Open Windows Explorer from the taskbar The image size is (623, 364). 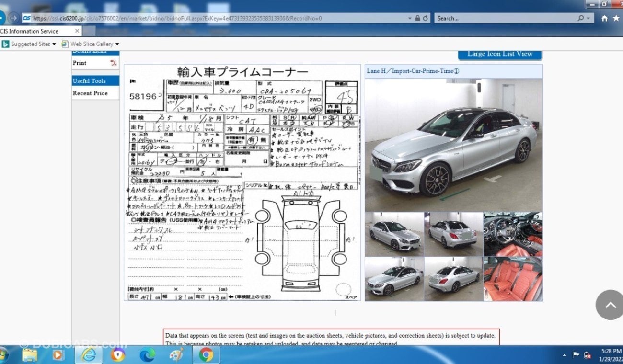pos(30,355)
